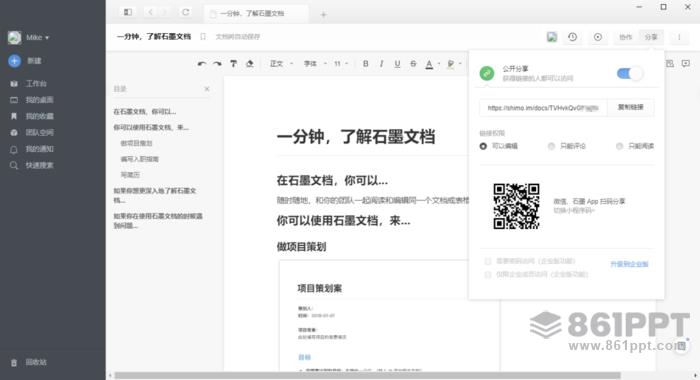Undo the last edit
This screenshot has height=380, width=700.
point(202,64)
